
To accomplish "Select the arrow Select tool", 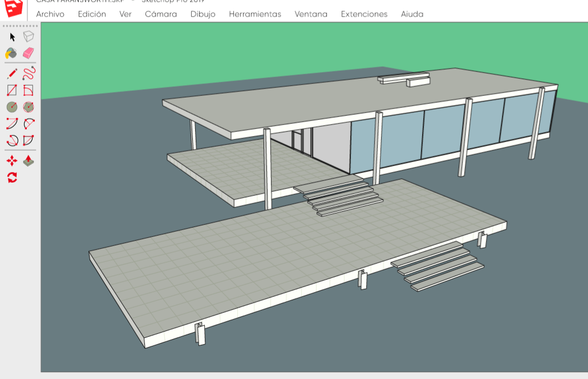I will 13,37.
